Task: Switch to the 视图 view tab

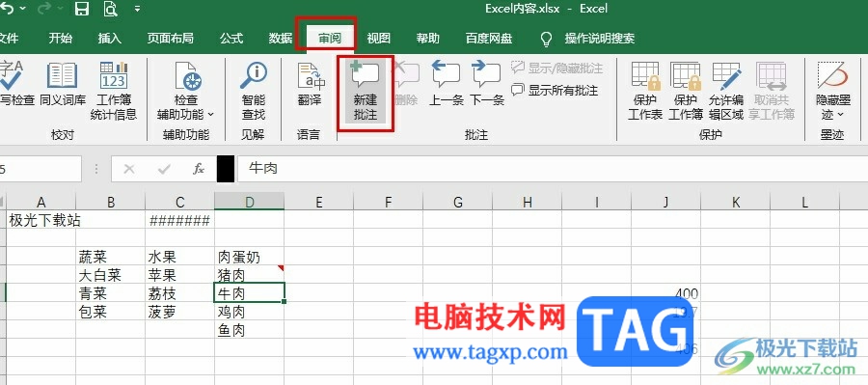Action: 379,39
